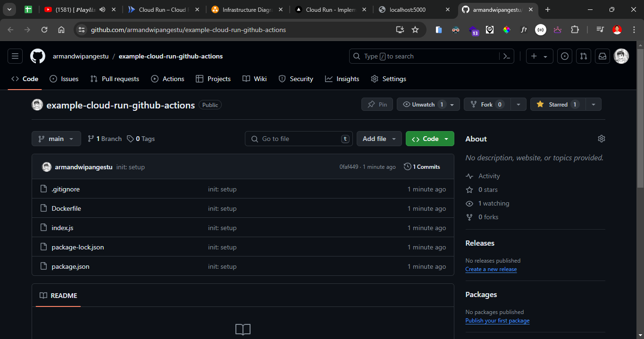644x339 pixels.
Task: Open GitHub hamburger navigation menu
Action: click(15, 56)
